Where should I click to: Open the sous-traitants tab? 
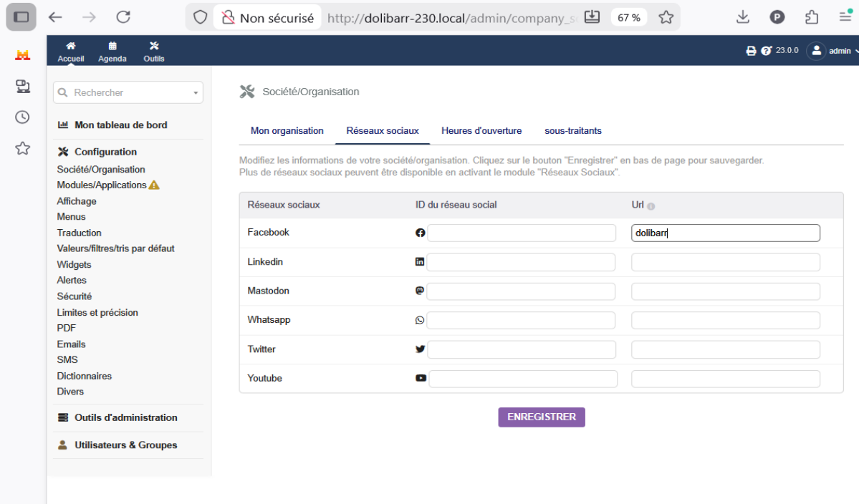(573, 131)
